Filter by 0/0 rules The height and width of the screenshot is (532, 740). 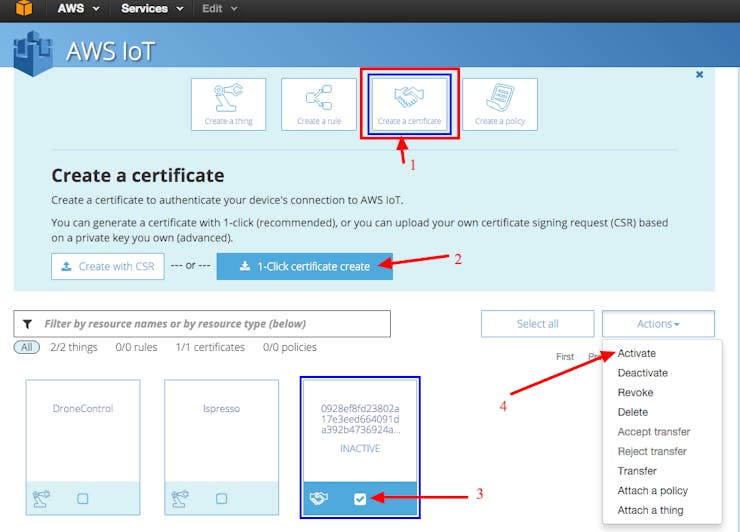pos(136,347)
